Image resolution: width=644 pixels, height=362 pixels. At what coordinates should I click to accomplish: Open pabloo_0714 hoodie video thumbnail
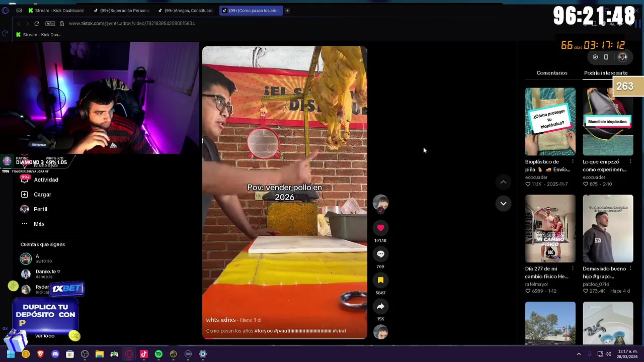tap(608, 228)
